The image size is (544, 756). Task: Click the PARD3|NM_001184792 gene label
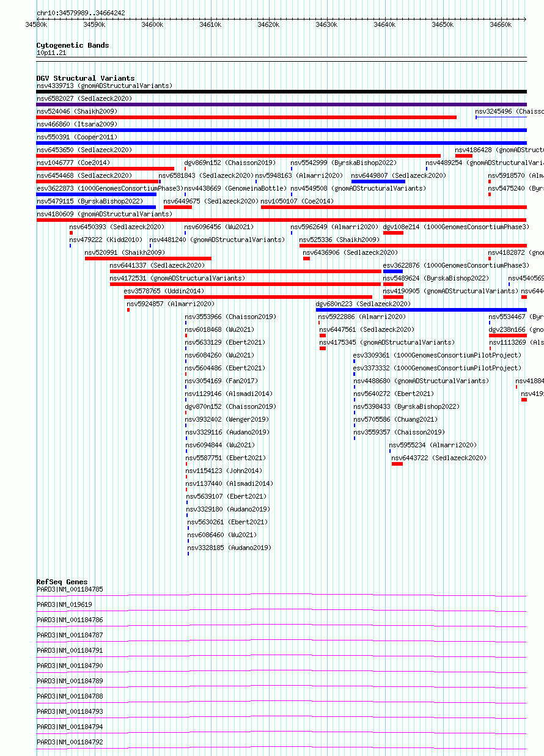point(70,743)
